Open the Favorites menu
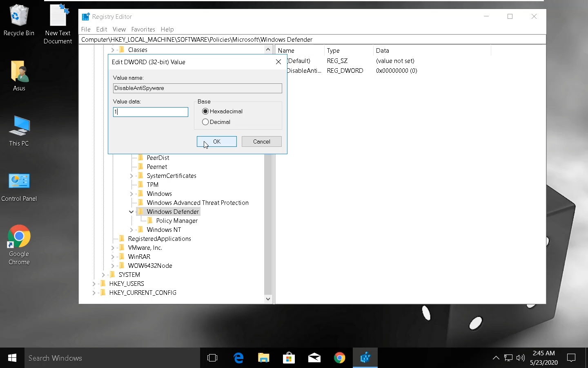588x368 pixels. [x=143, y=29]
